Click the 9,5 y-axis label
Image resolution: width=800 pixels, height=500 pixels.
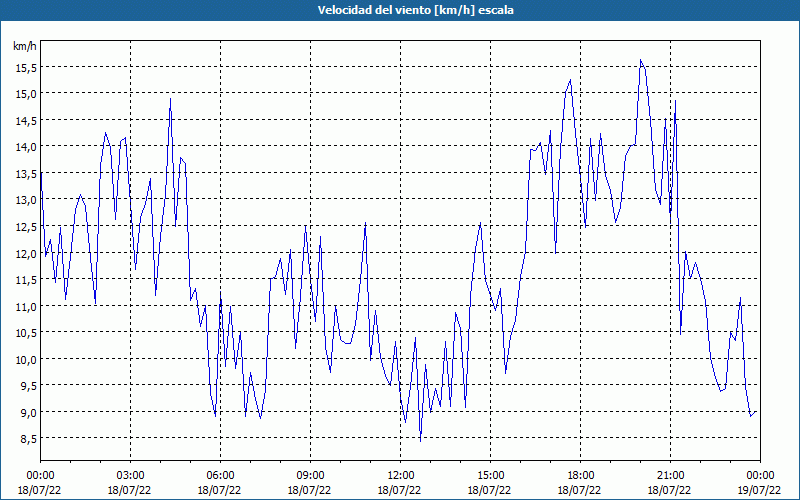[28, 386]
